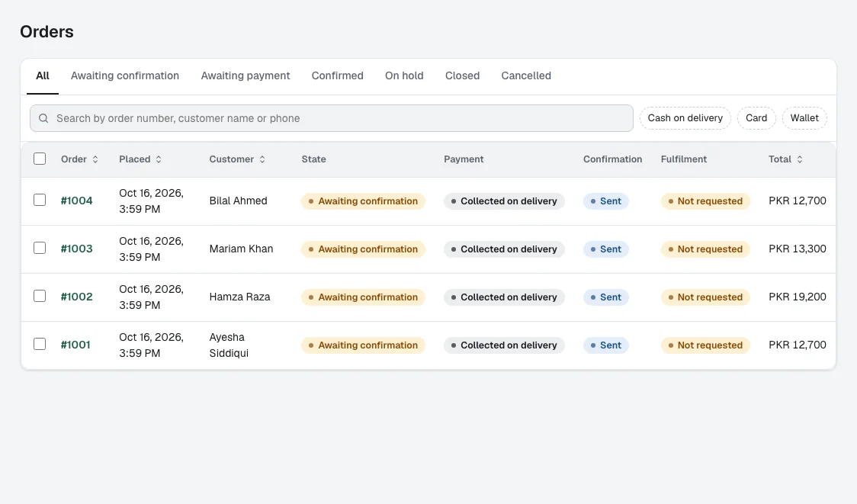Viewport: 857px width, 504px height.
Task: Filter by Card payment
Action: (756, 118)
